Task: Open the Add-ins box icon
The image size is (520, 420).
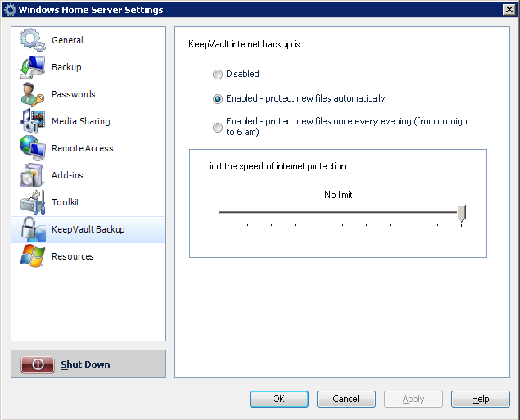Action: (x=32, y=175)
